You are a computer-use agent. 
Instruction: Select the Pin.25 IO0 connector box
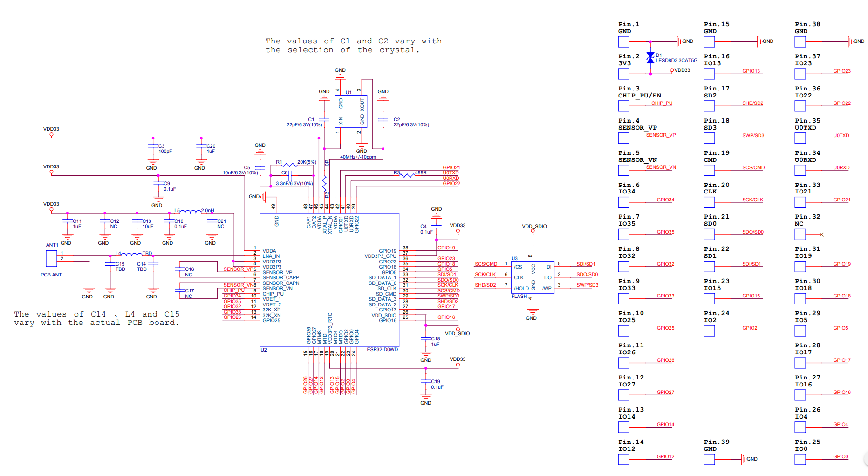click(x=800, y=459)
